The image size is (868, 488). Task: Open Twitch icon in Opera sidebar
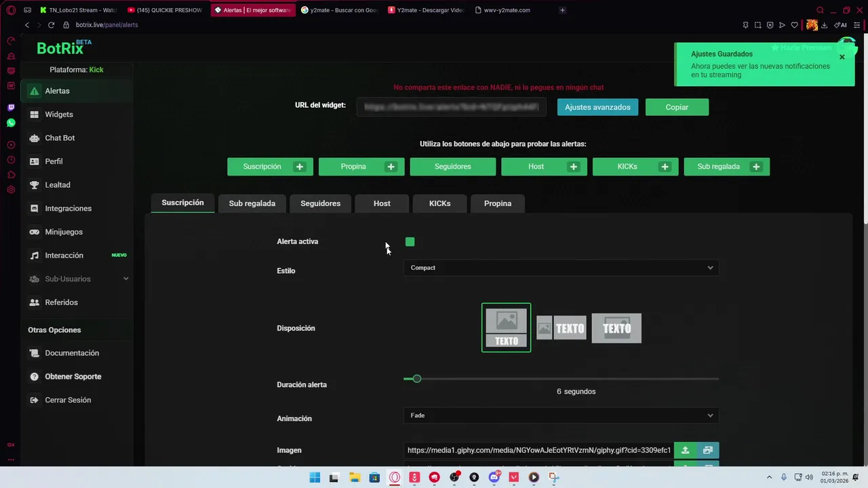click(11, 108)
